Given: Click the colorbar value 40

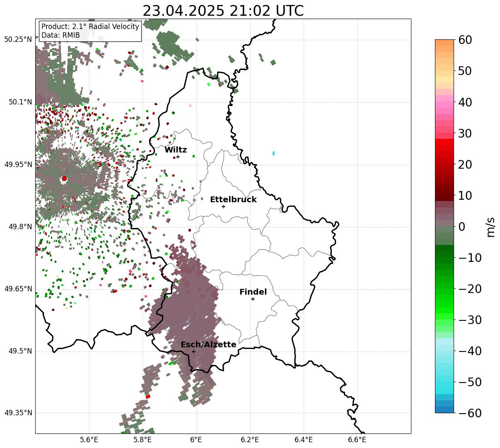Looking at the screenshot, I should point(464,102).
